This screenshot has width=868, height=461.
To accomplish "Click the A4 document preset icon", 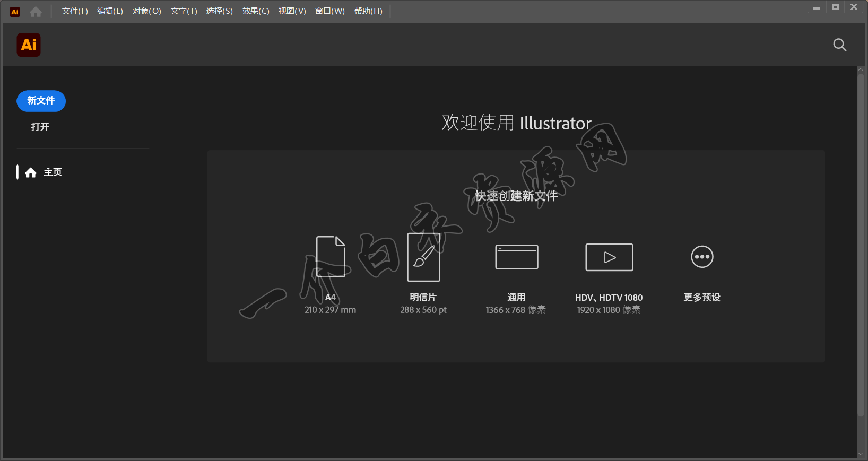I will click(x=331, y=257).
